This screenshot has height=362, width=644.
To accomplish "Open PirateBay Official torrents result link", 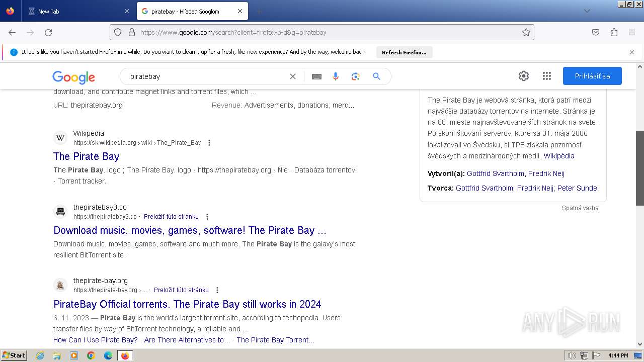I will [x=187, y=304].
